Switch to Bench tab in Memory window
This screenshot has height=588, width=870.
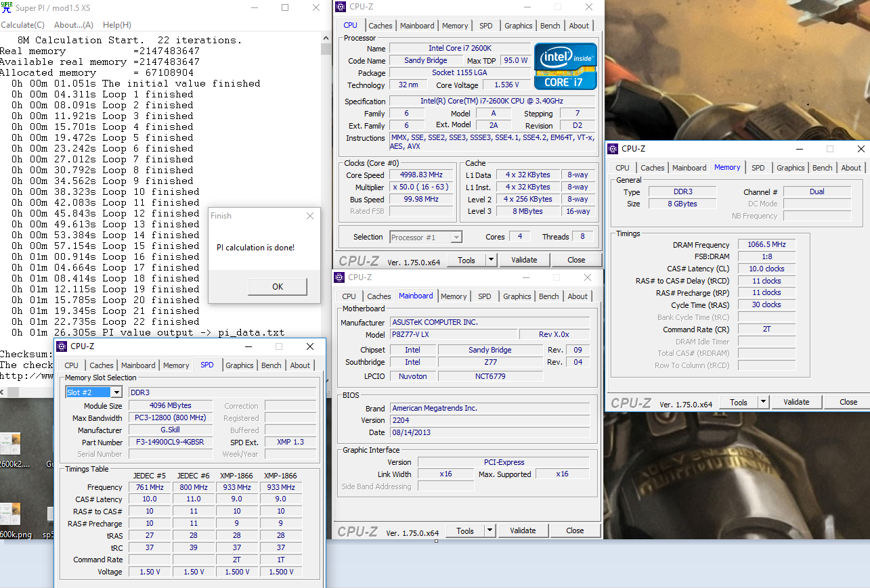tap(823, 168)
